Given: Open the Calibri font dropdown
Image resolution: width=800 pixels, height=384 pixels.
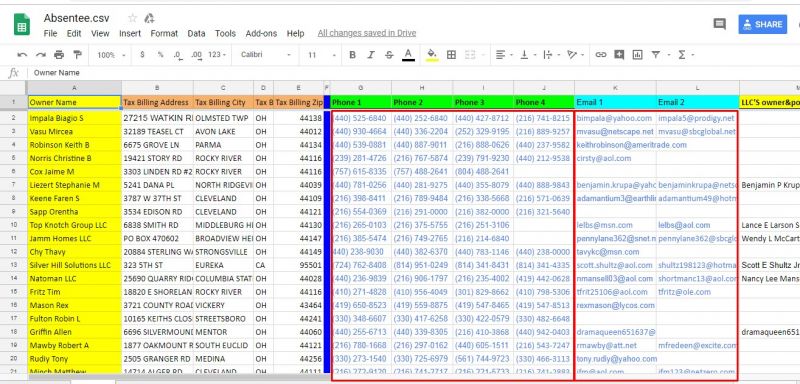Looking at the screenshot, I should tap(266, 55).
